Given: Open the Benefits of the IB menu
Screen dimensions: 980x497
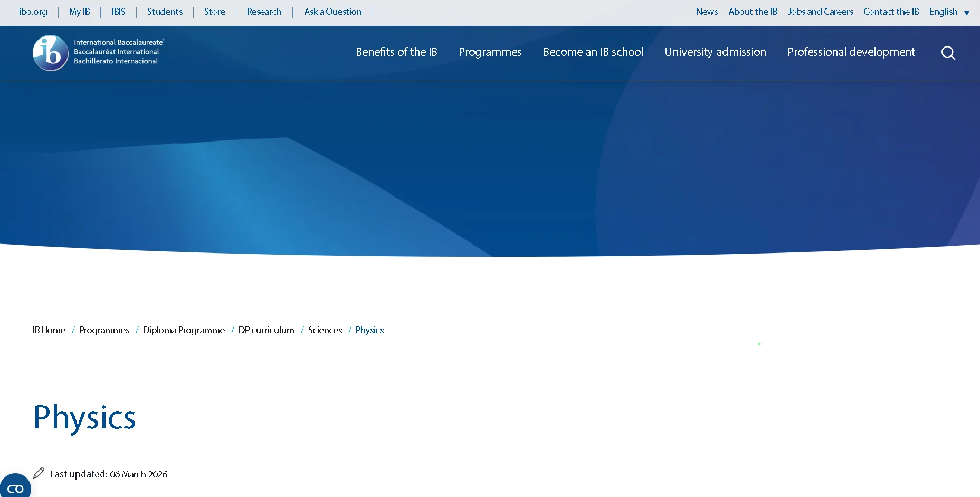Looking at the screenshot, I should tap(396, 52).
